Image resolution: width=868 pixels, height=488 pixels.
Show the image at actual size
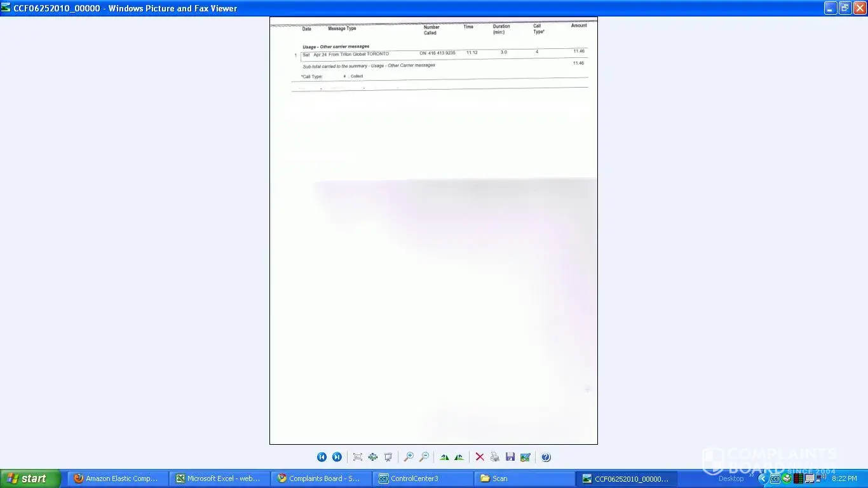[x=373, y=457]
